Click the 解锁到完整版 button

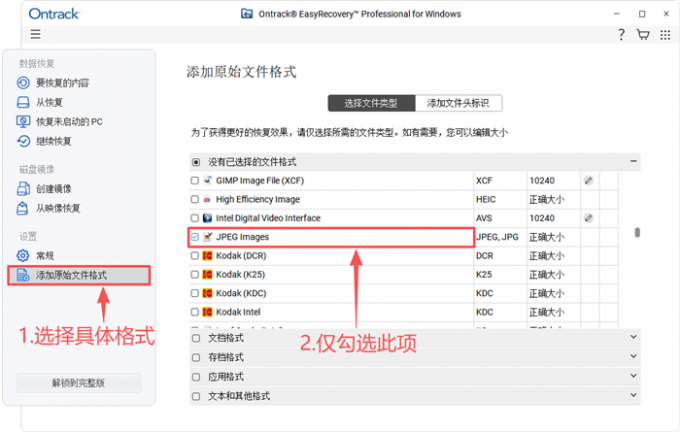point(79,383)
